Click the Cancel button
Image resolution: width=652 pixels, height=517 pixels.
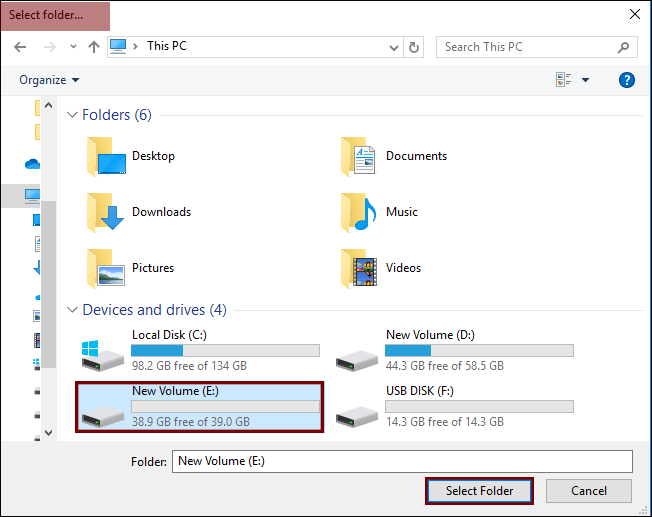tap(589, 491)
